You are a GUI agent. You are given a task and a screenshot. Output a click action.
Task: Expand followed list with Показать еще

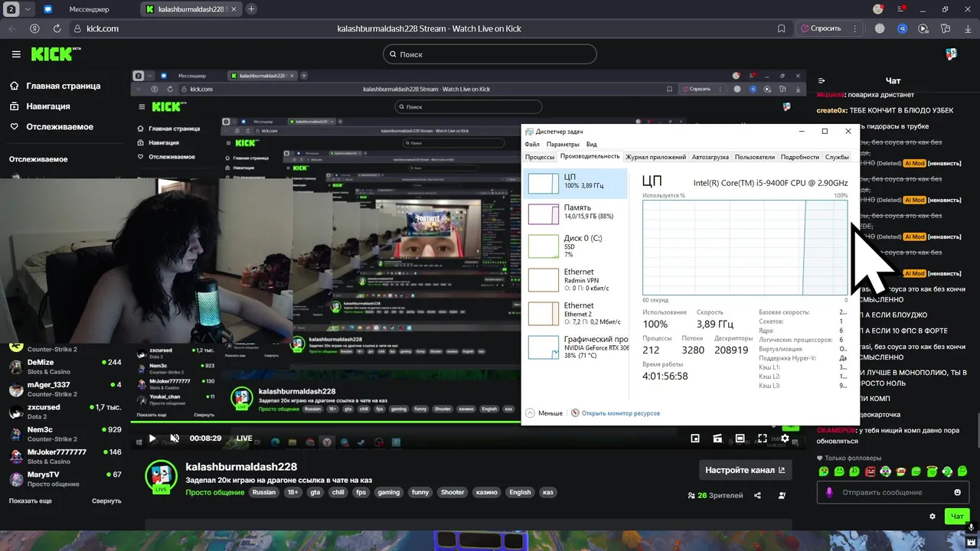point(31,500)
